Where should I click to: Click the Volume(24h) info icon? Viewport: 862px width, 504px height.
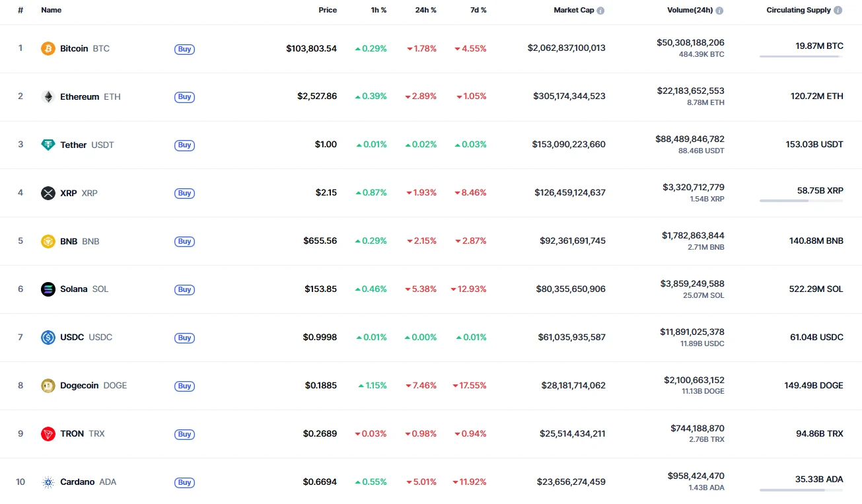(719, 11)
